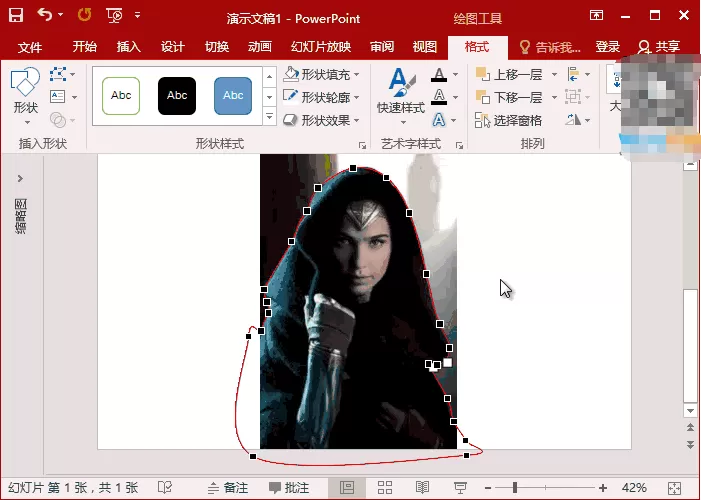
Task: Click 登录 to sign in
Action: [x=608, y=47]
